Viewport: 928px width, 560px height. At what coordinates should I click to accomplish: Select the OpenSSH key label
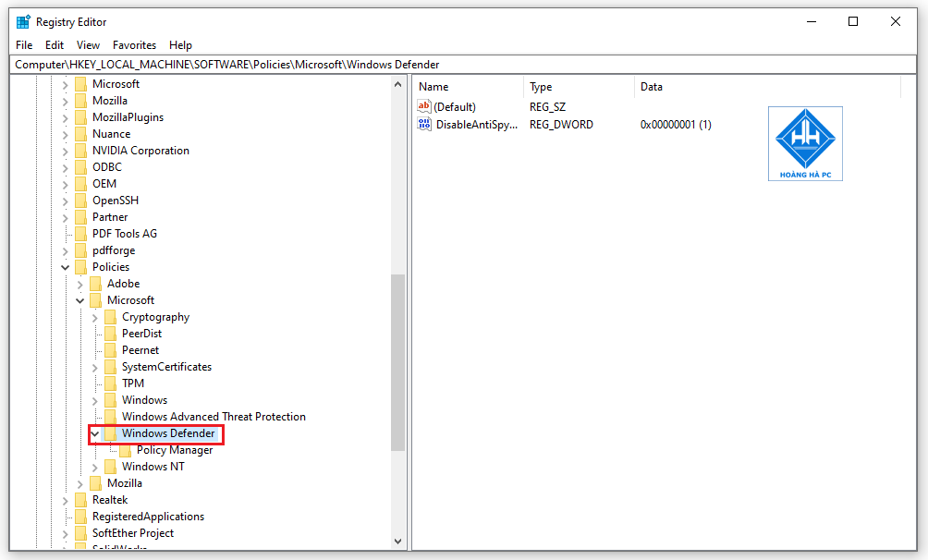pos(116,201)
